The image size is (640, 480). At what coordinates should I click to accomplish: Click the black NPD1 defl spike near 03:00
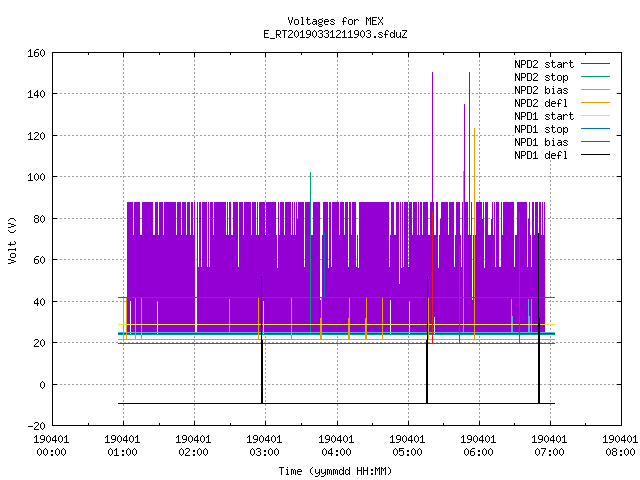coord(262,340)
